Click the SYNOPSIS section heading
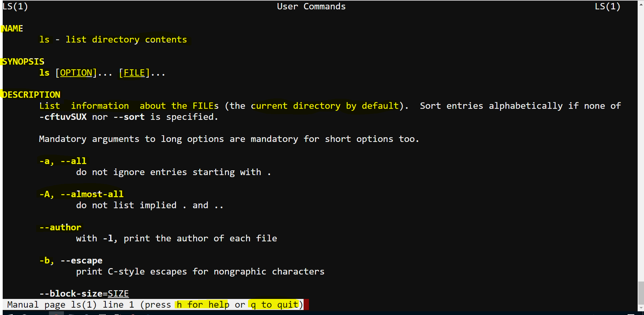 (23, 62)
